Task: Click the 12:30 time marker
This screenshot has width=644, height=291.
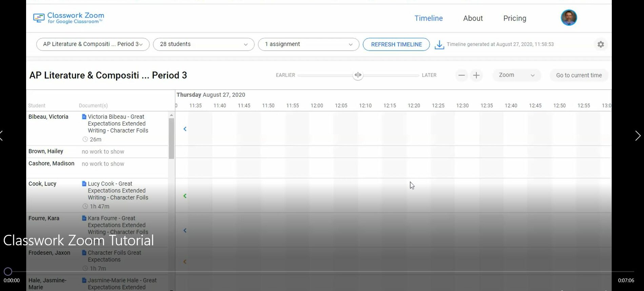Action: point(462,106)
